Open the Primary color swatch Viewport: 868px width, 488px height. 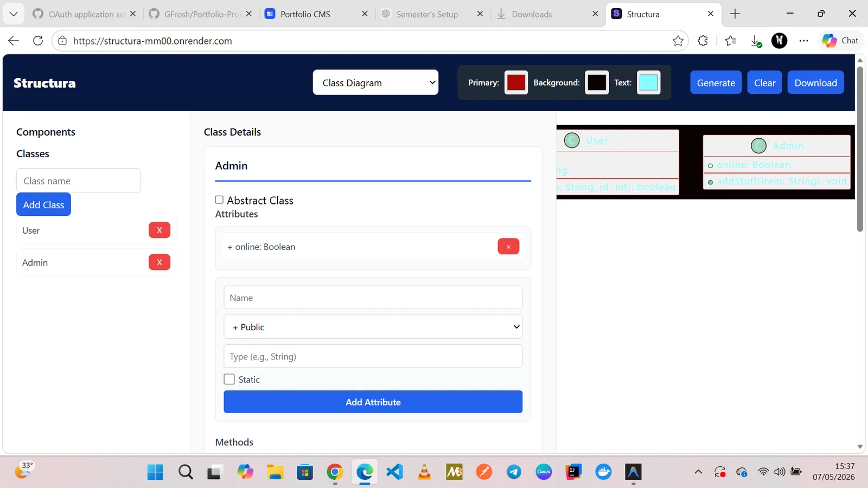[516, 82]
